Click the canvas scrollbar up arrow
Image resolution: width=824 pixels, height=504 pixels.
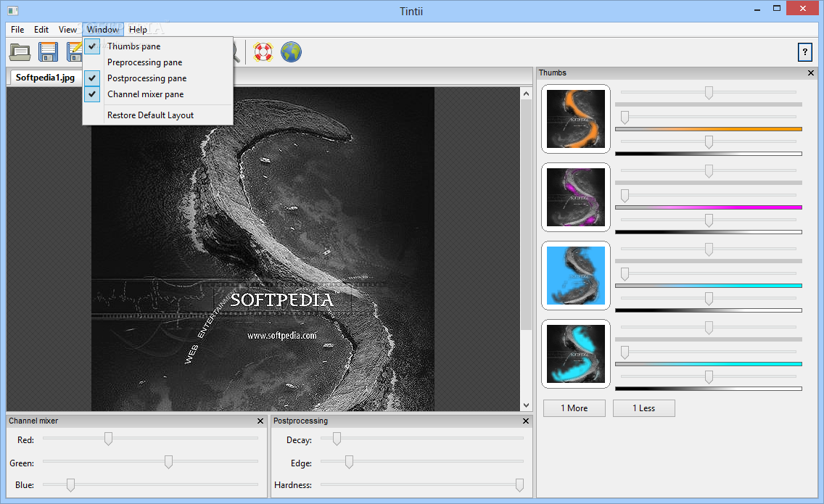tap(526, 94)
